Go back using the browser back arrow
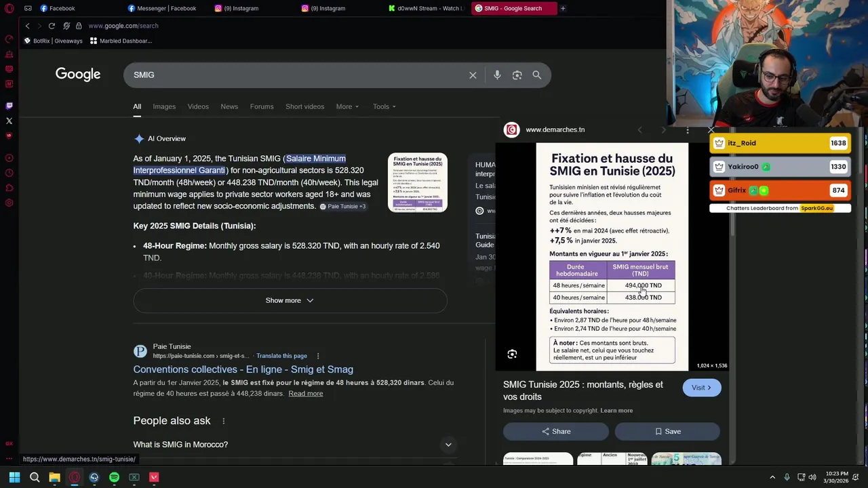 coord(27,26)
